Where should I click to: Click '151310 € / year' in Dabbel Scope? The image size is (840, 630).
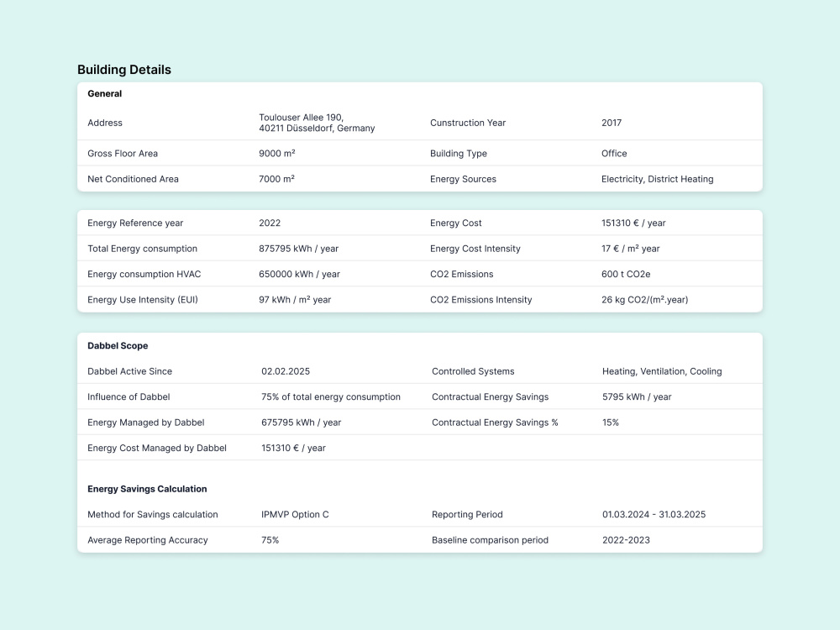pos(293,449)
